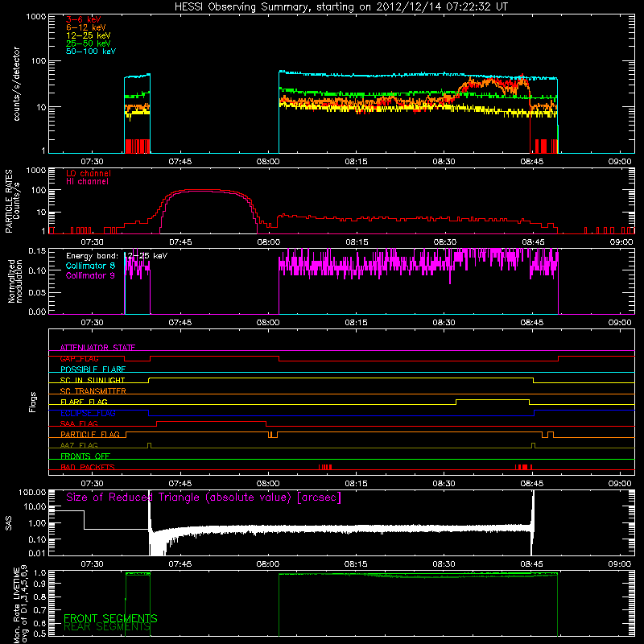Click the '0.15' tick on modulation axis

37,250
